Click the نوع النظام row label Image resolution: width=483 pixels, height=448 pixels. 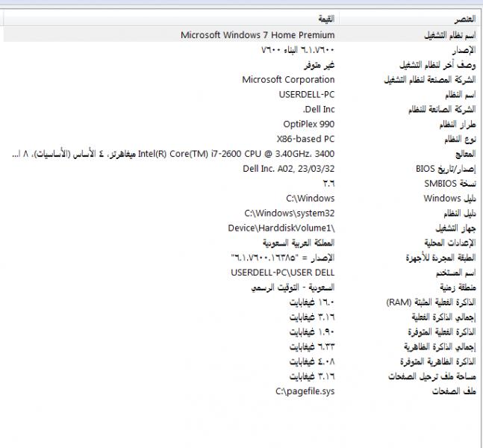pyautogui.click(x=460, y=140)
